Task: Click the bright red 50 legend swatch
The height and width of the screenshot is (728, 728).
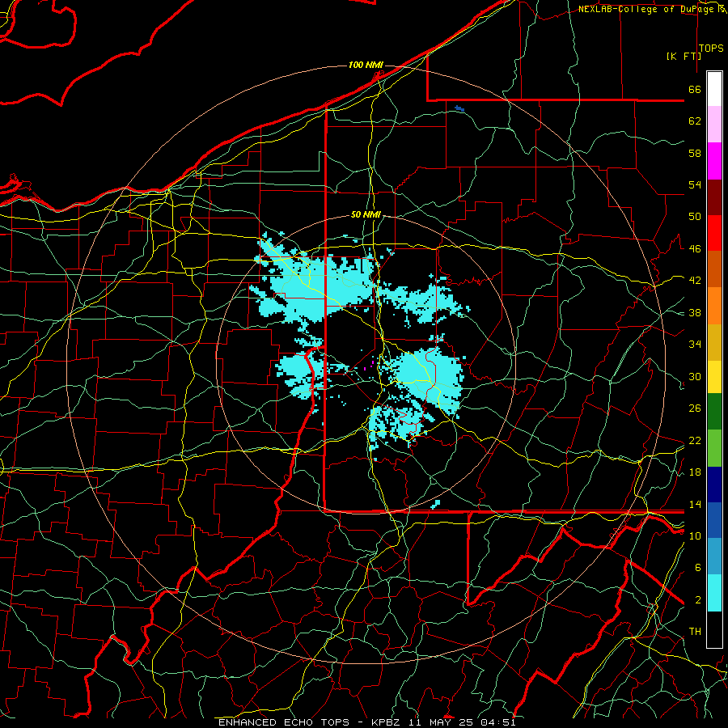Action: coord(714,233)
